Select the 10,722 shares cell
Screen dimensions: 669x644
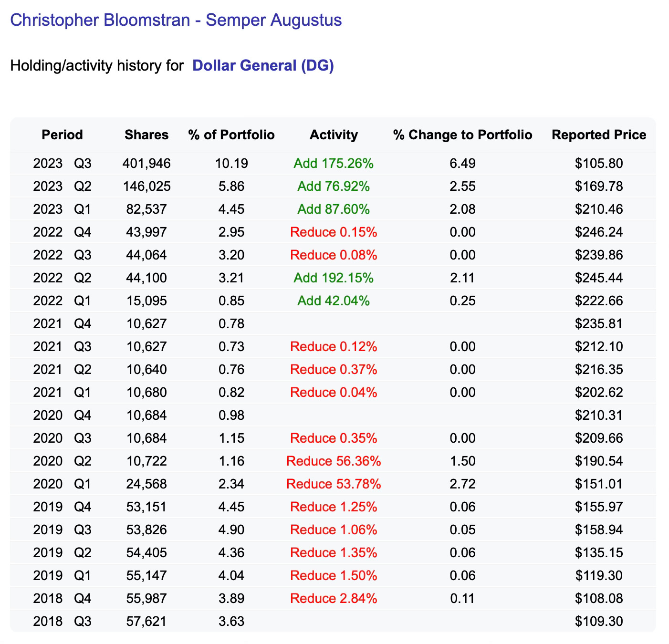146,461
